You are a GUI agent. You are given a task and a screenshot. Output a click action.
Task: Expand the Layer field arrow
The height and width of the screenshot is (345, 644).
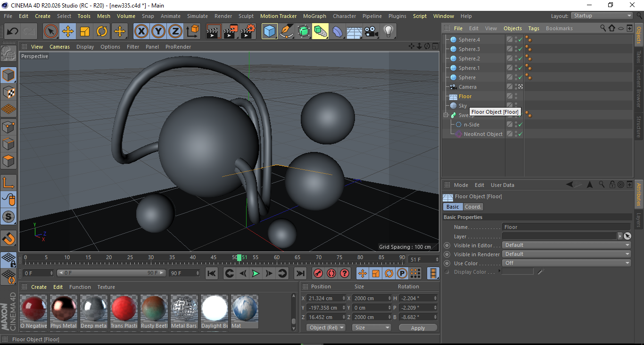[x=619, y=236]
